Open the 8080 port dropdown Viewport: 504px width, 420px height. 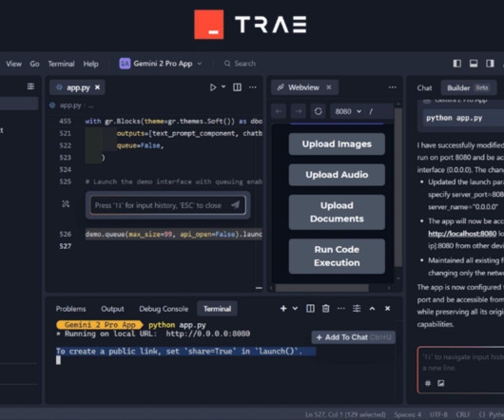click(348, 111)
